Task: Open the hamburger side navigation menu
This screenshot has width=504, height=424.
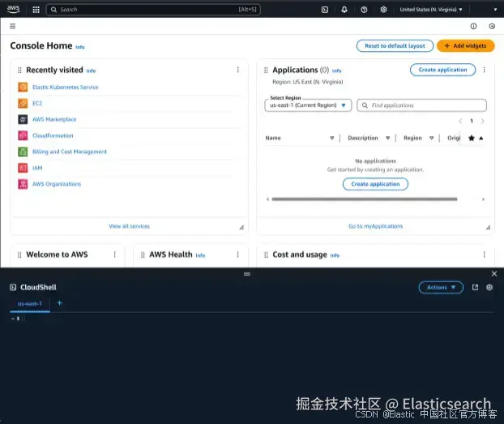Action: coord(12,26)
